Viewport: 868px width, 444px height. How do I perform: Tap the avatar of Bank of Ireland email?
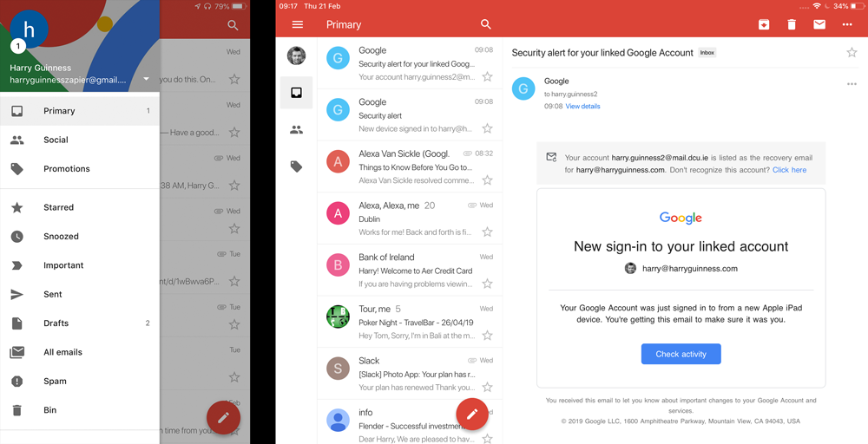(338, 264)
